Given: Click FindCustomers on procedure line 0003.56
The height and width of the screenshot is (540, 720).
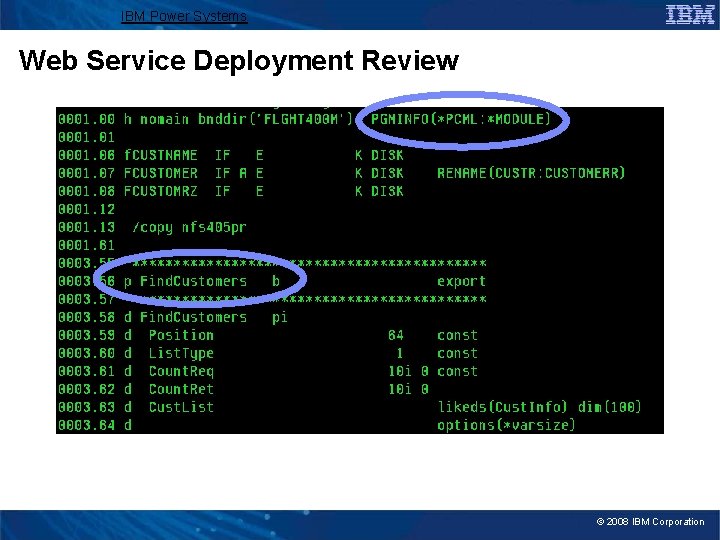Looking at the screenshot, I should pyautogui.click(x=193, y=281).
